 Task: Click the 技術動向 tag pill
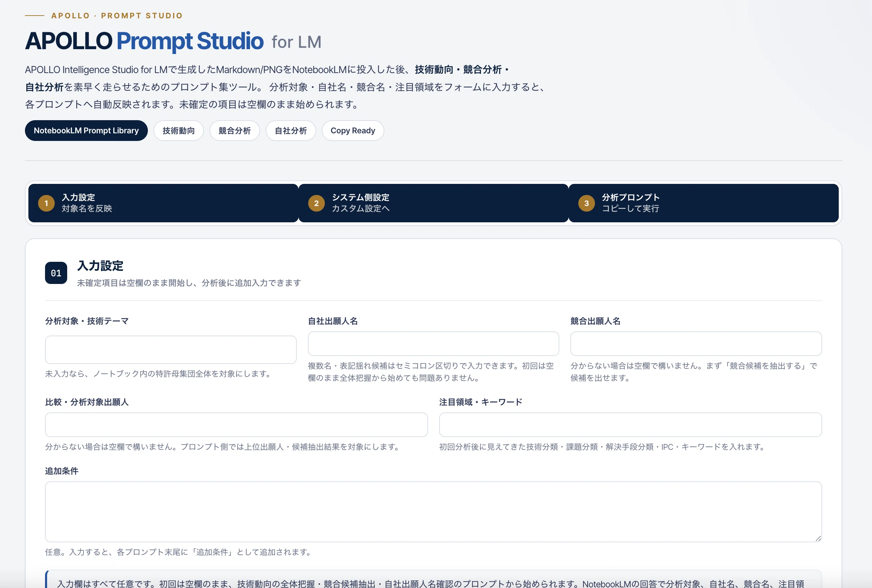click(x=179, y=131)
